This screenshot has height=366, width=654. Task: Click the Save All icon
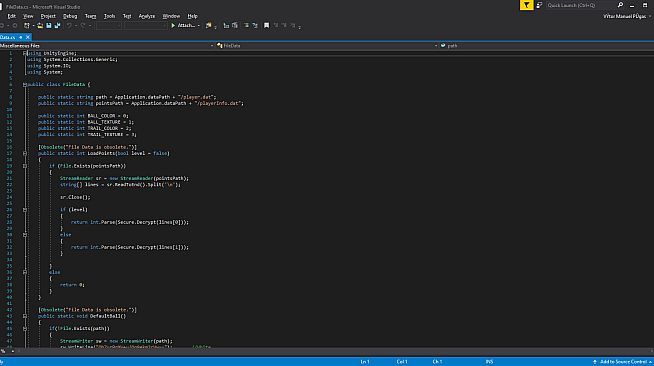58,25
